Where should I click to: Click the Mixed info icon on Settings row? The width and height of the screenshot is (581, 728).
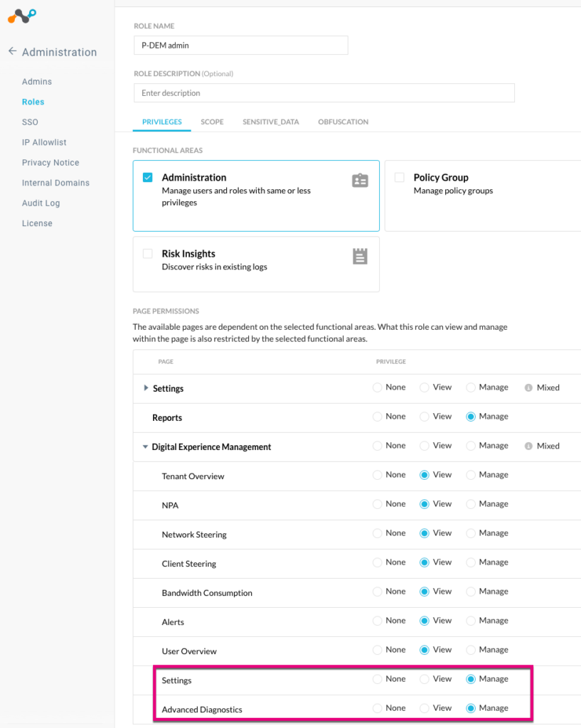click(x=527, y=387)
